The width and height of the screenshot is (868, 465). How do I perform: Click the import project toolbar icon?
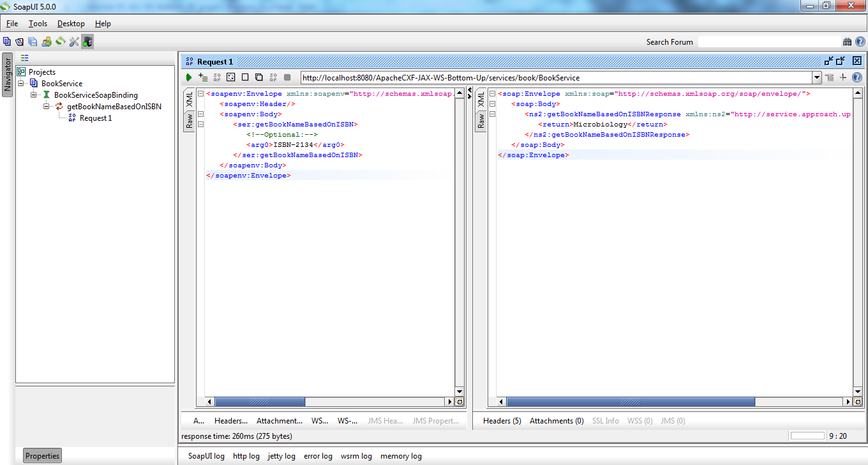tap(19, 42)
